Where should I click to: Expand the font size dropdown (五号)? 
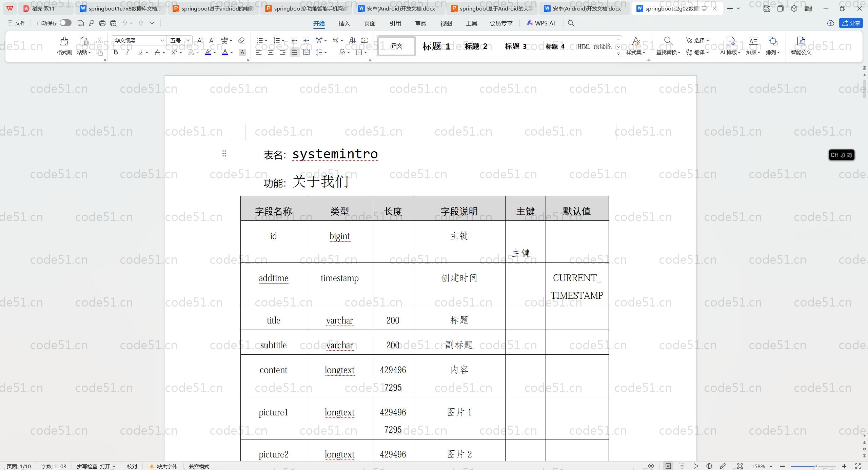pyautogui.click(x=188, y=40)
